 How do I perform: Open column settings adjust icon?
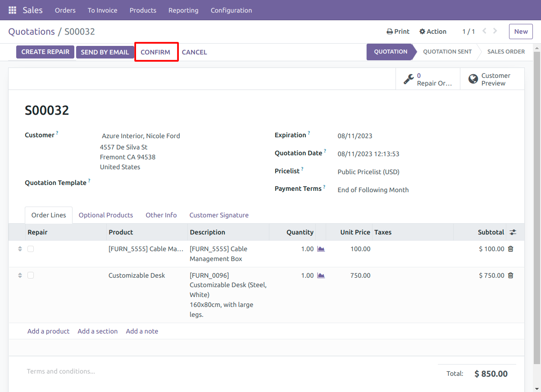pyautogui.click(x=513, y=232)
